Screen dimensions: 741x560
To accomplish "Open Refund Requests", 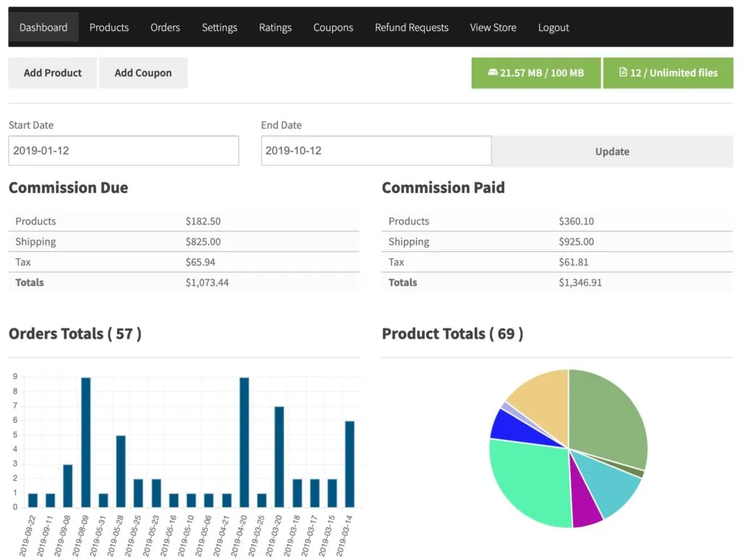I will tap(411, 27).
